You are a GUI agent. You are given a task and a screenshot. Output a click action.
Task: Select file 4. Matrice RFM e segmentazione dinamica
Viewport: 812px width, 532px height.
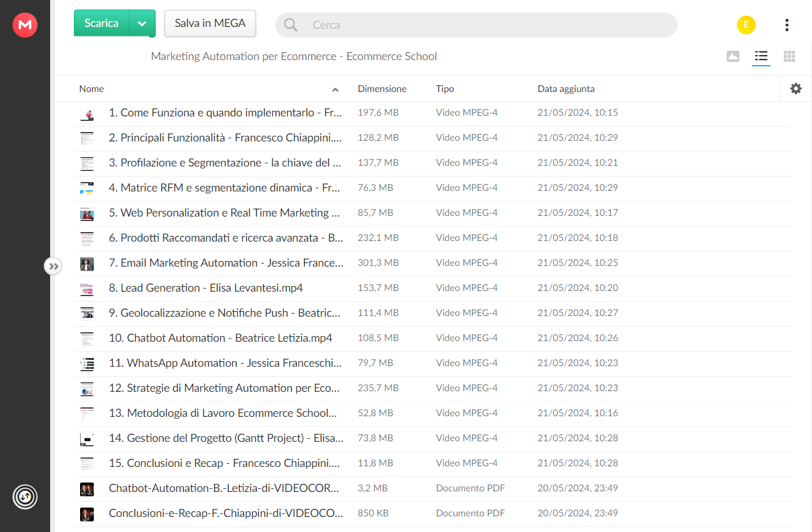433,188
